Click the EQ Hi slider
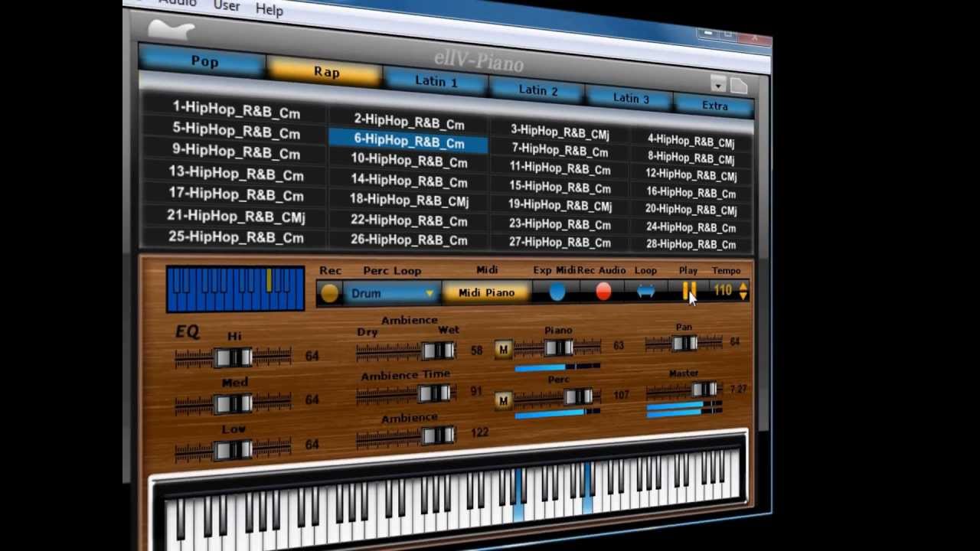 point(233,357)
